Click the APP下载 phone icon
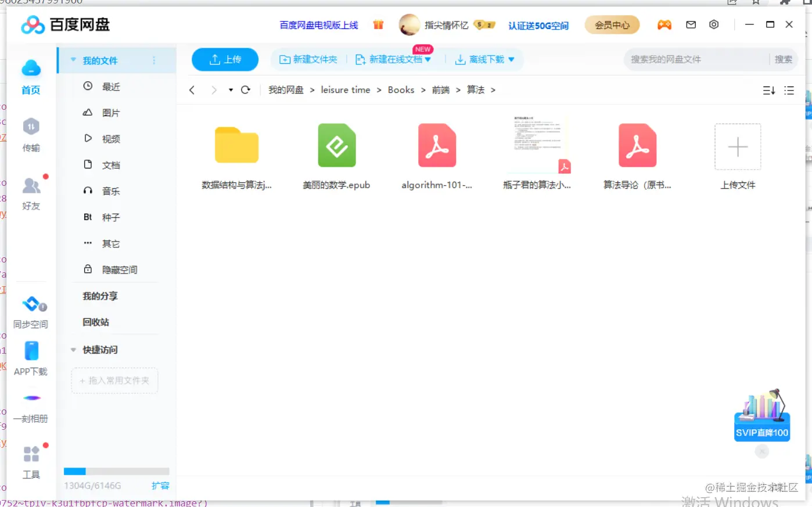 [x=31, y=351]
